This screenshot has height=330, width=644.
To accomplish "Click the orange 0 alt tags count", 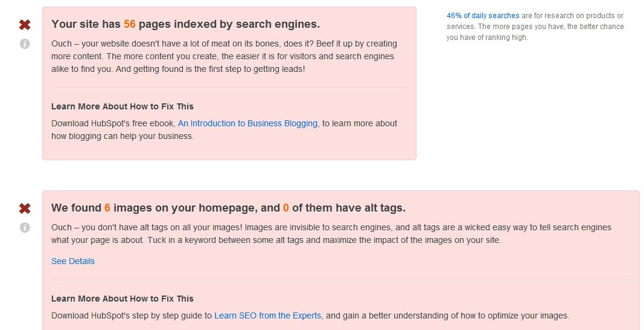I will click(x=286, y=208).
